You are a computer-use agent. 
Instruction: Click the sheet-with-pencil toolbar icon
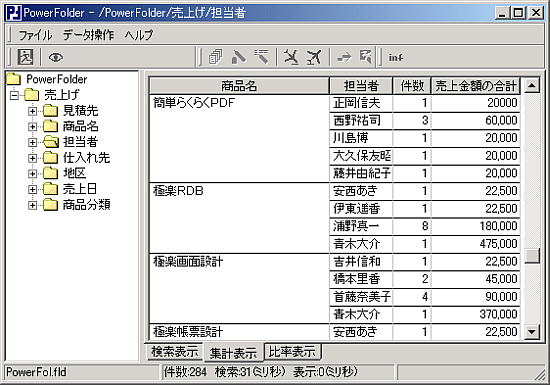(x=366, y=57)
